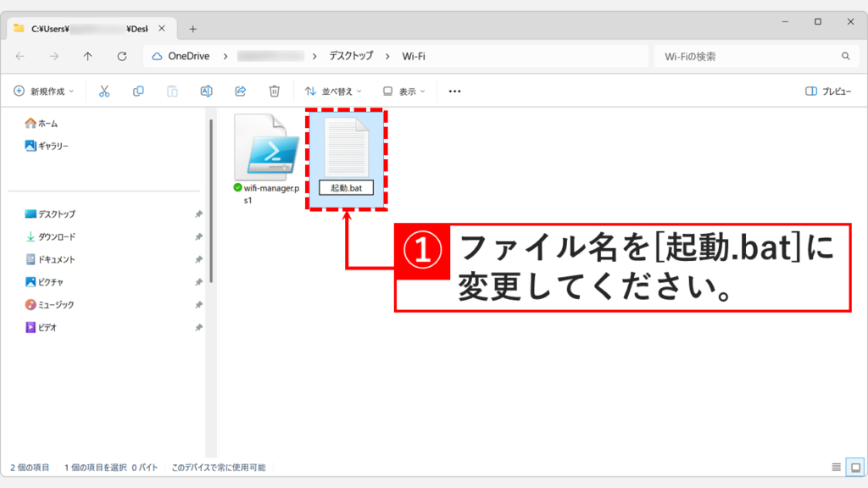The image size is (868, 488).
Task: Click the OneDrive cloud icon in the breadcrumb
Action: 157,56
